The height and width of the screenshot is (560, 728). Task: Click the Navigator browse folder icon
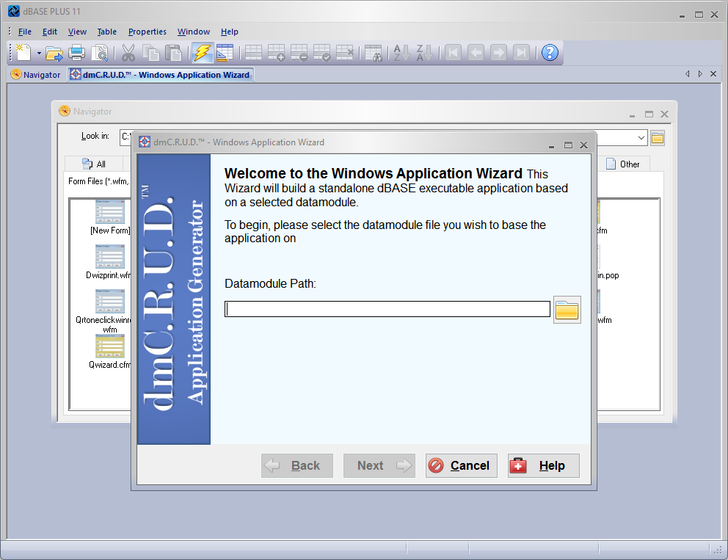tap(658, 138)
